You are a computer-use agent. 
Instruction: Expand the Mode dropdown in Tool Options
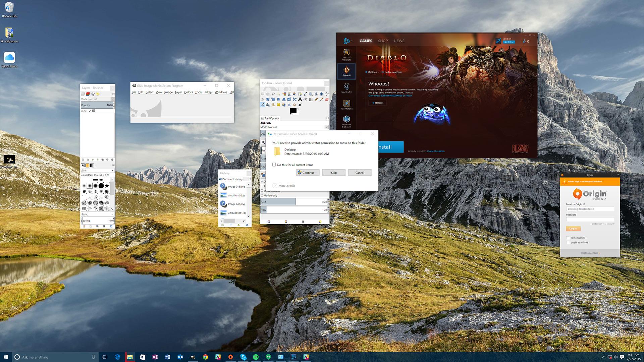[x=326, y=127]
